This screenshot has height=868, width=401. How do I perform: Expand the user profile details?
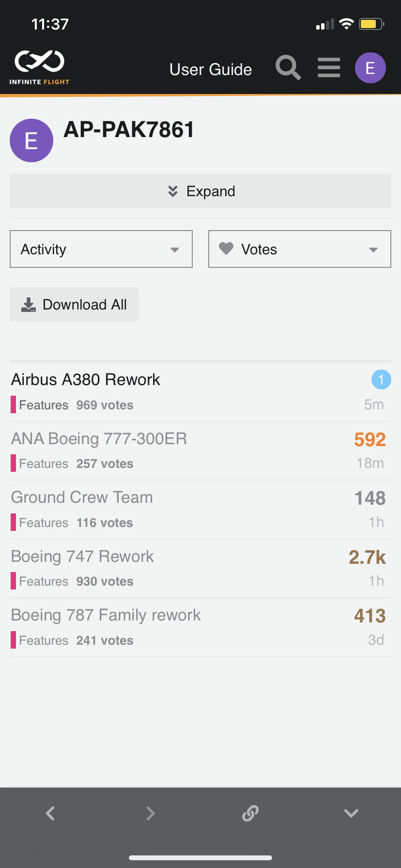point(200,191)
